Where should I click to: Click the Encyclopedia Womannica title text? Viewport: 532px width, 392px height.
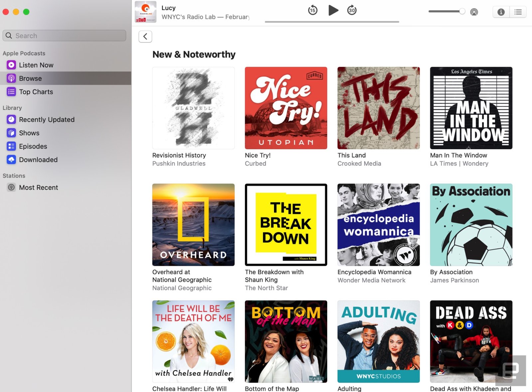pyautogui.click(x=374, y=272)
